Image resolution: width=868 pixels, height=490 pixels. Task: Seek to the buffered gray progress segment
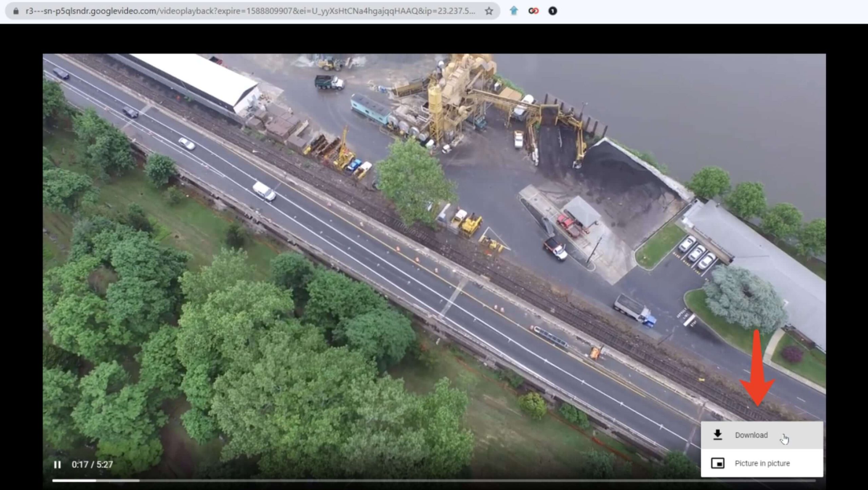[x=118, y=480]
